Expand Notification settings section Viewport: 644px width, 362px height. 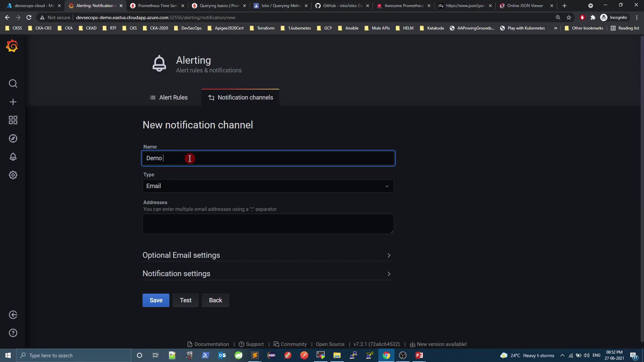point(268,274)
